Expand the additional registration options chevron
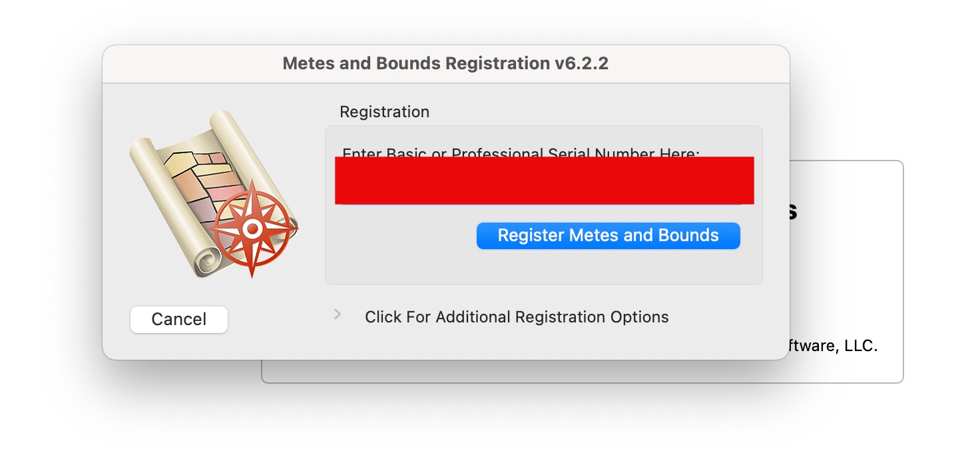Screen dimensions: 980x473 pyautogui.click(x=338, y=314)
